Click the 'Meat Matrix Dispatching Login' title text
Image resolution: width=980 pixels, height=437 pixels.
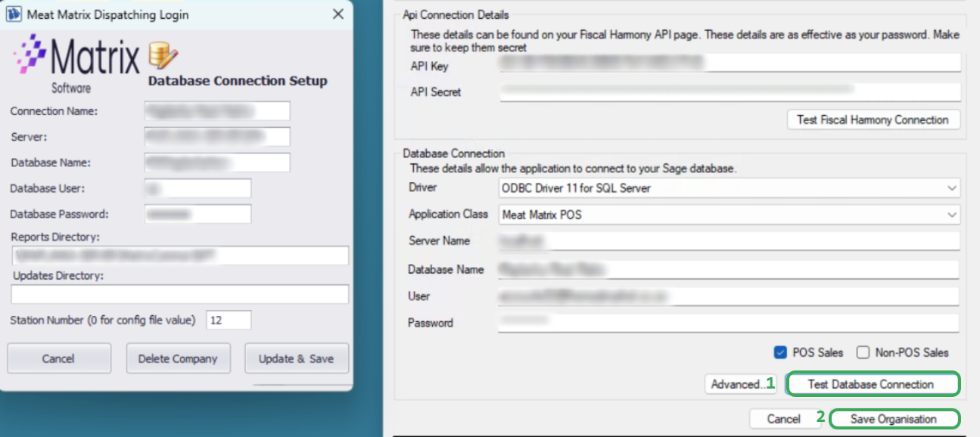coord(107,14)
